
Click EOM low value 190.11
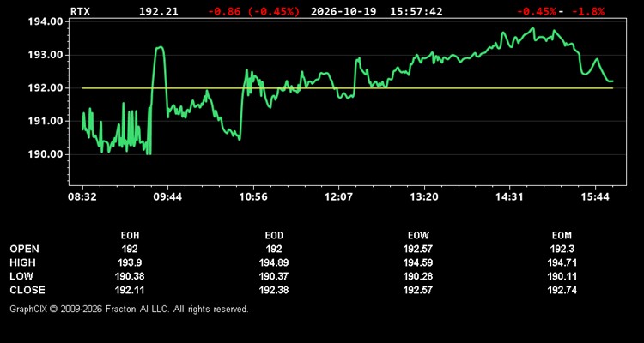(x=562, y=276)
